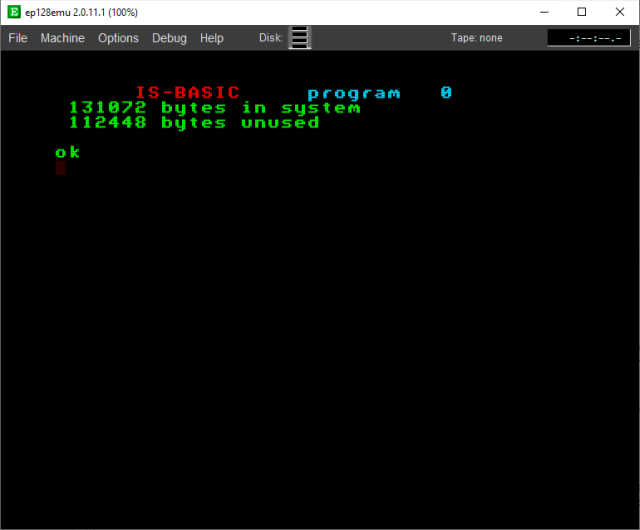Screen dimensions: 640x530
Task: Open the Debug menu
Action: tap(169, 38)
